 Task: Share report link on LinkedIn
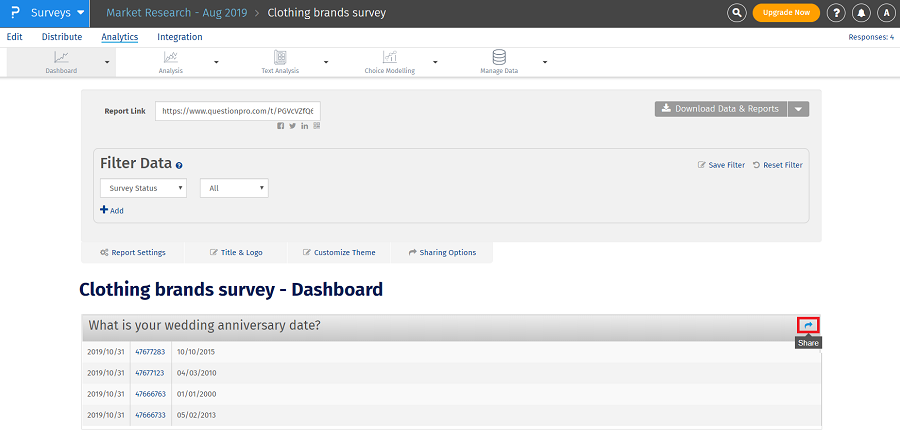pos(305,125)
